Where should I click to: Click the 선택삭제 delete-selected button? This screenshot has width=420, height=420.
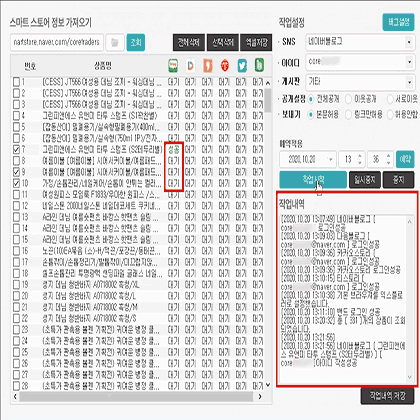click(x=223, y=42)
